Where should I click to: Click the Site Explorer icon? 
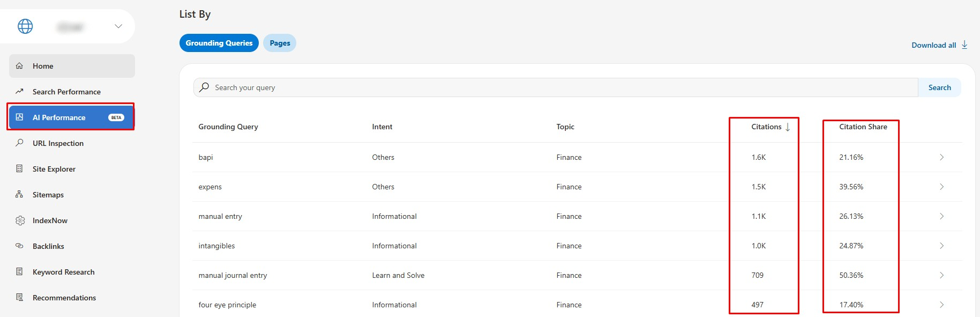[x=19, y=169]
